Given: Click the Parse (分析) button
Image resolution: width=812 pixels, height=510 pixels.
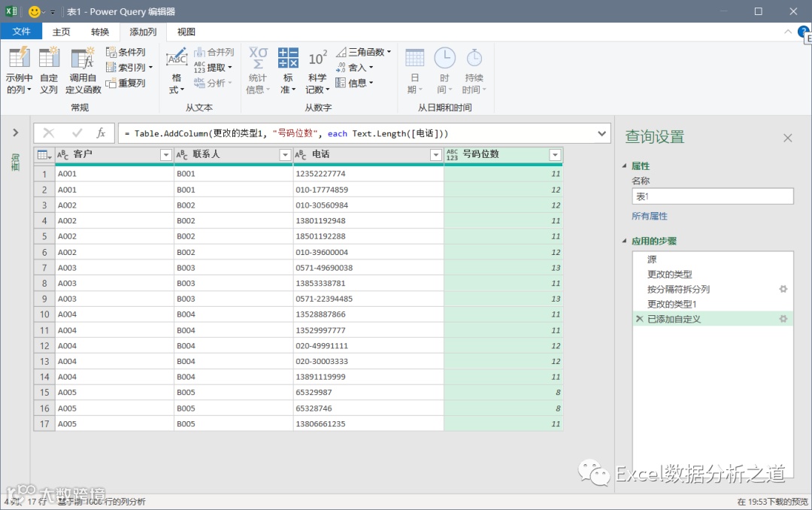Looking at the screenshot, I should pos(213,83).
